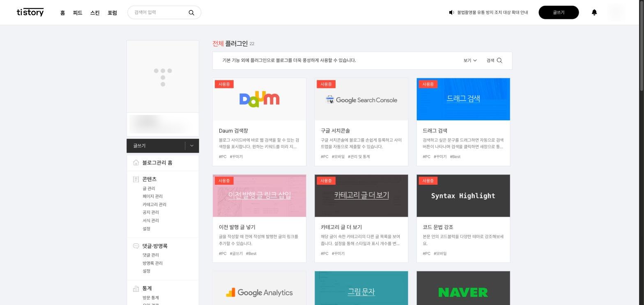Click the 통계 section heading
The height and width of the screenshot is (305, 644).
[147, 289]
